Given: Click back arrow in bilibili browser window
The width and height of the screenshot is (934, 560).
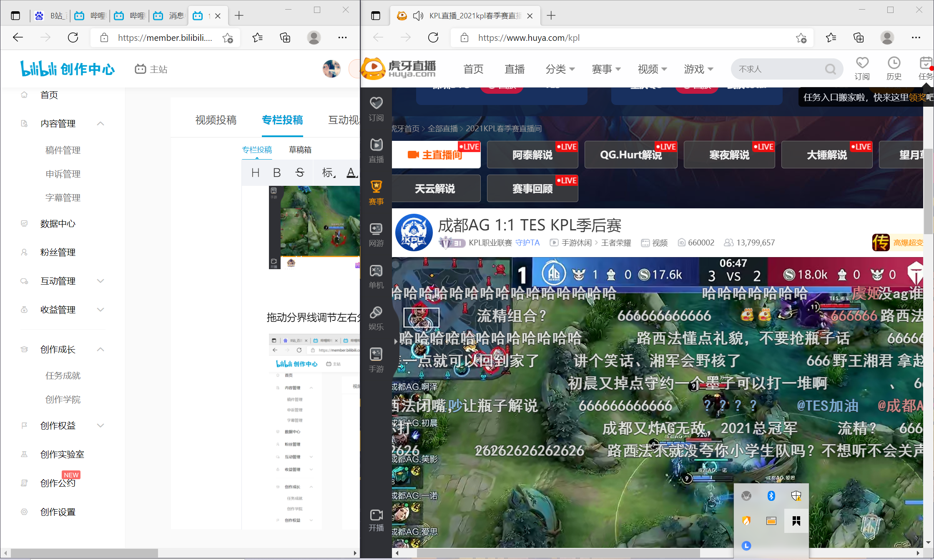Looking at the screenshot, I should [18, 37].
